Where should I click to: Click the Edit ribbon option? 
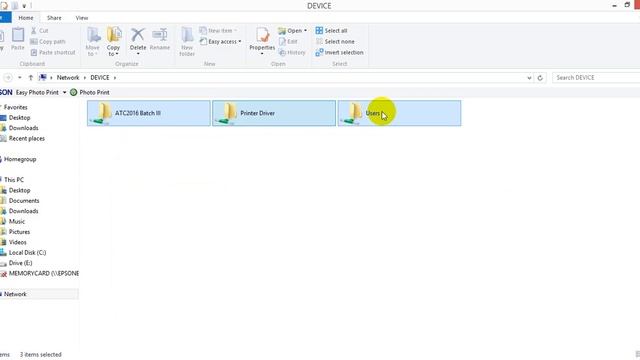click(288, 42)
